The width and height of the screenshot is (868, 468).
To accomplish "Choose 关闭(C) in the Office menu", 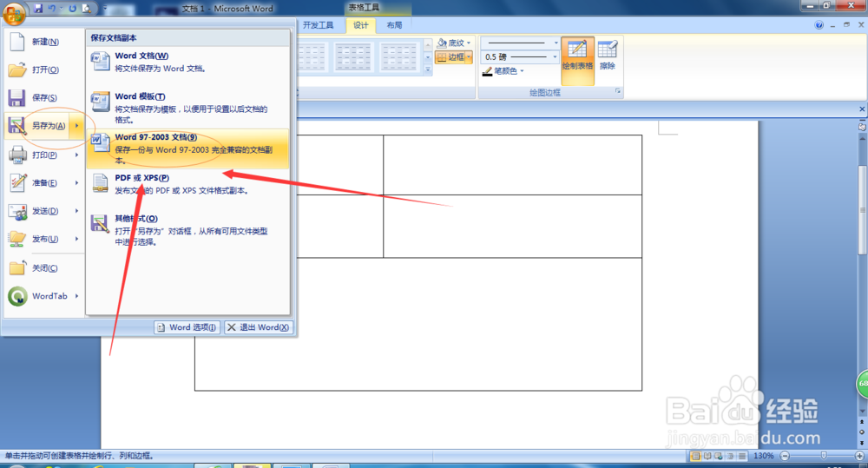I will (x=44, y=268).
